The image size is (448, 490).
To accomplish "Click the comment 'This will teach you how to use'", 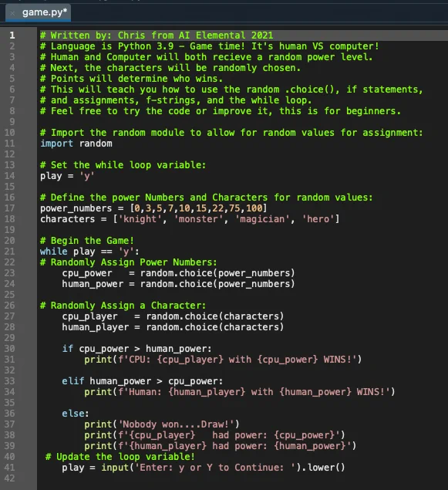I will [231, 90].
